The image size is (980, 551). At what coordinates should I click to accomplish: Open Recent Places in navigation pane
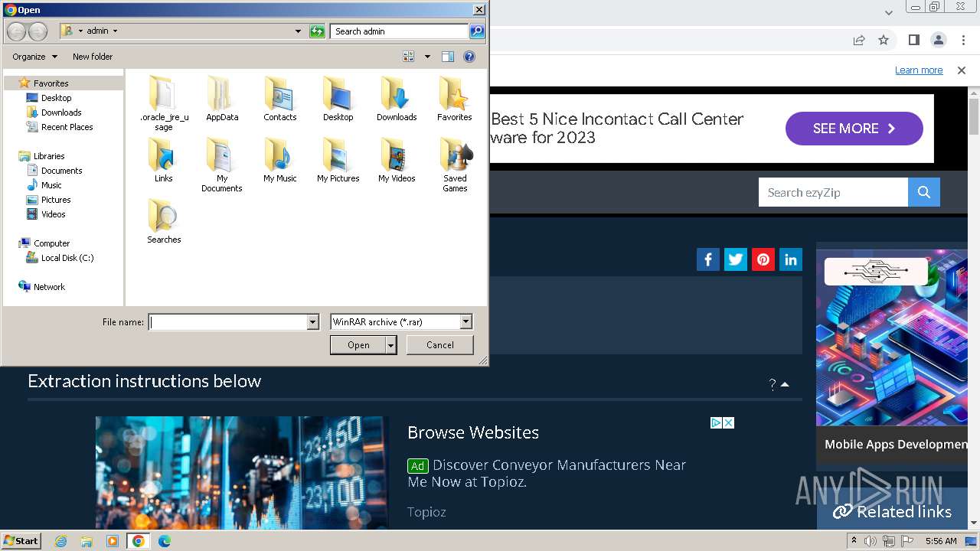[x=67, y=127]
